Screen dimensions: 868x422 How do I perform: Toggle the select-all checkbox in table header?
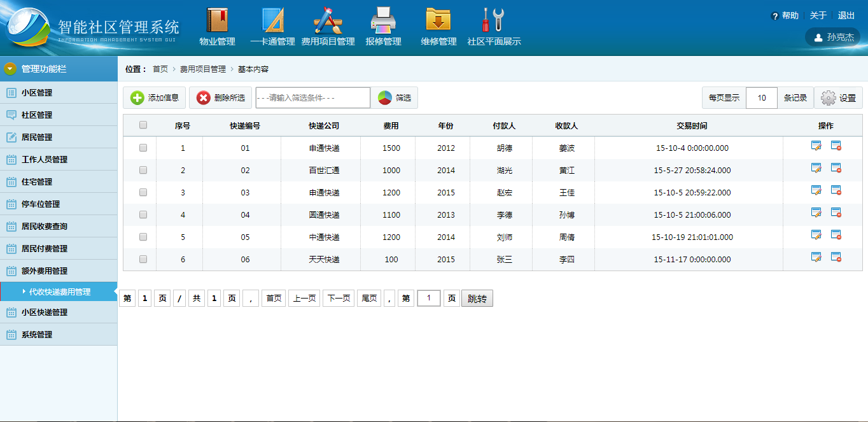pyautogui.click(x=143, y=125)
